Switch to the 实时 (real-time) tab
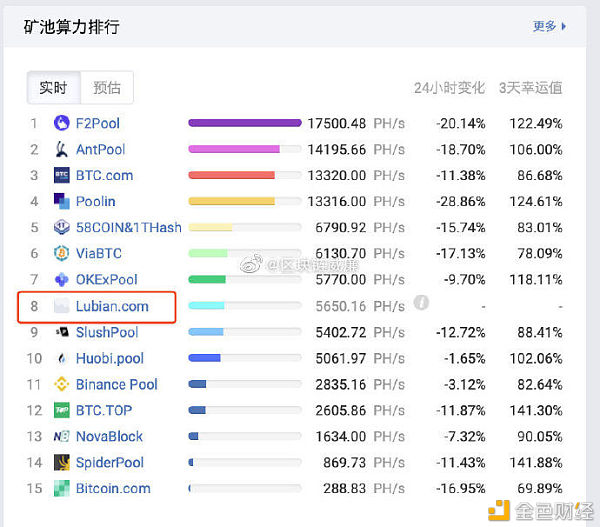Viewport: 600px width, 527px height. [x=54, y=88]
